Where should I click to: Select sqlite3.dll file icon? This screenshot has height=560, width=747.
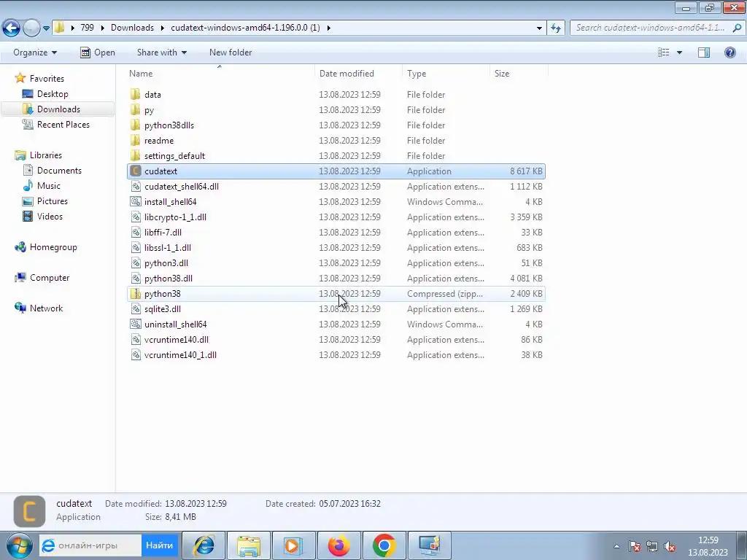tap(136, 308)
